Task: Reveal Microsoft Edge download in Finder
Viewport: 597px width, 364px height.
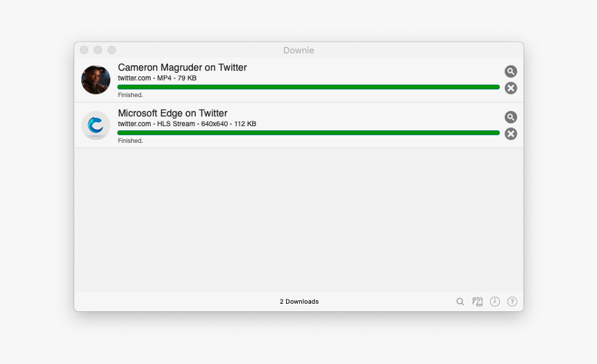Action: [510, 117]
